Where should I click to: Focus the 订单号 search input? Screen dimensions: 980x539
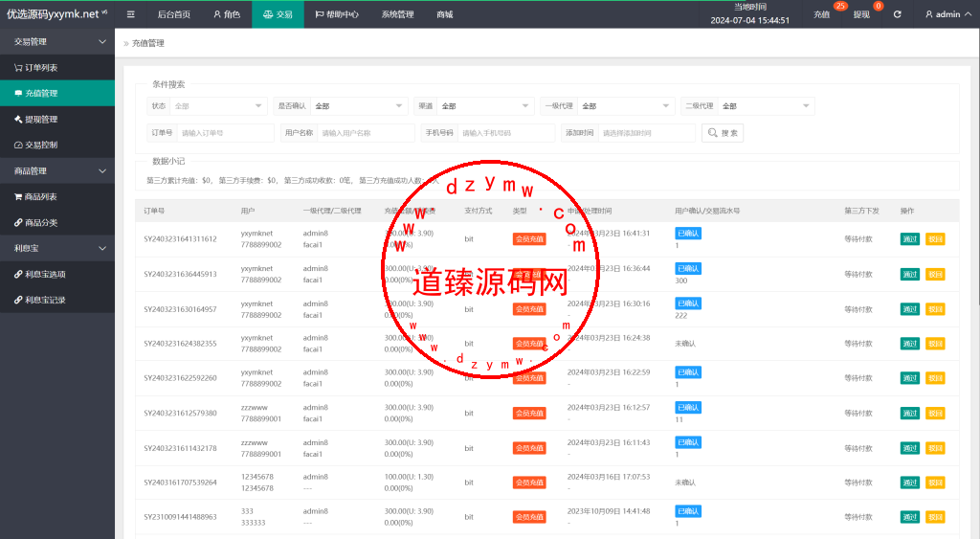[226, 133]
